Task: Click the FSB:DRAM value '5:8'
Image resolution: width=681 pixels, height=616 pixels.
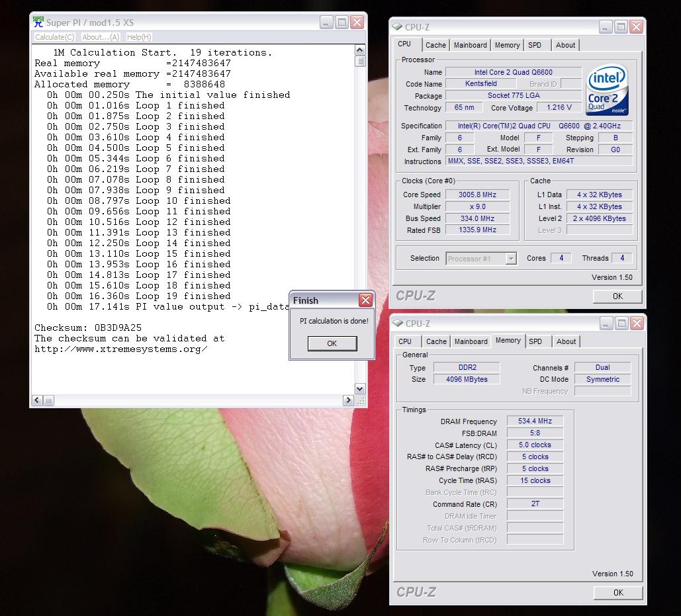Action: [x=535, y=433]
